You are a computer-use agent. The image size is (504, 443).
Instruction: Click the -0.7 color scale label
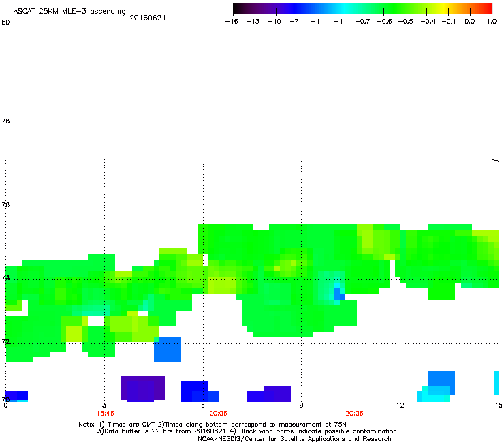(x=362, y=22)
